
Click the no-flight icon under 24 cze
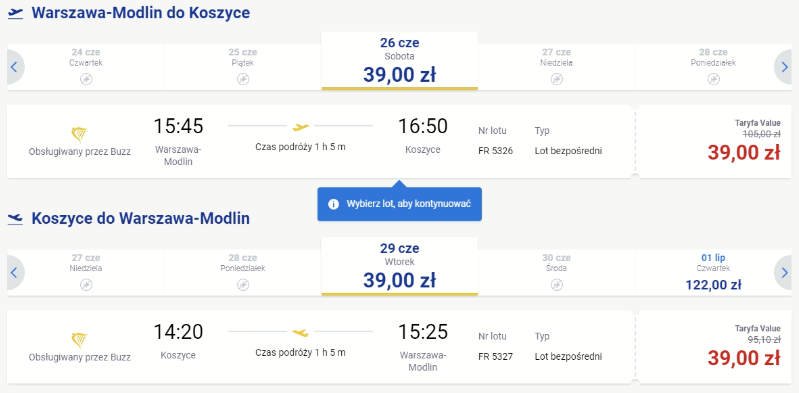click(x=86, y=79)
